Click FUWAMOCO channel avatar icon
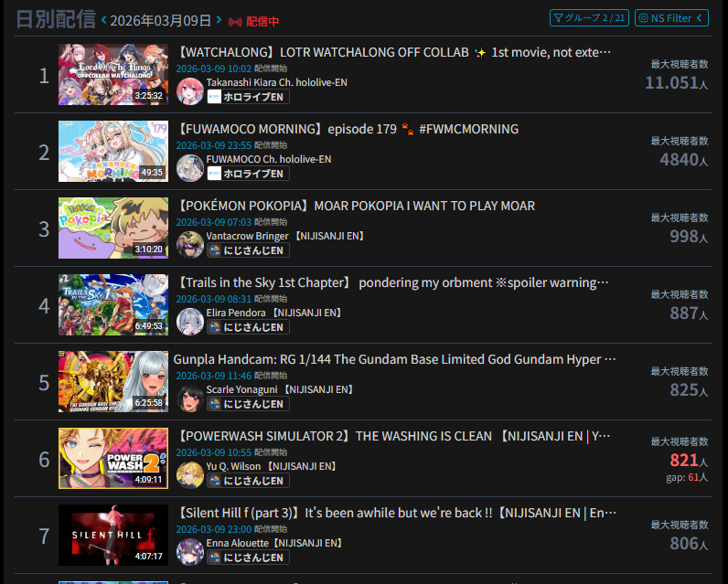Image resolution: width=728 pixels, height=584 pixels. pyautogui.click(x=190, y=168)
